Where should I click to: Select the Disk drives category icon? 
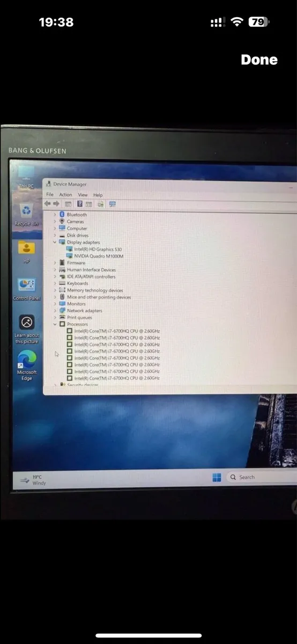pyautogui.click(x=62, y=235)
